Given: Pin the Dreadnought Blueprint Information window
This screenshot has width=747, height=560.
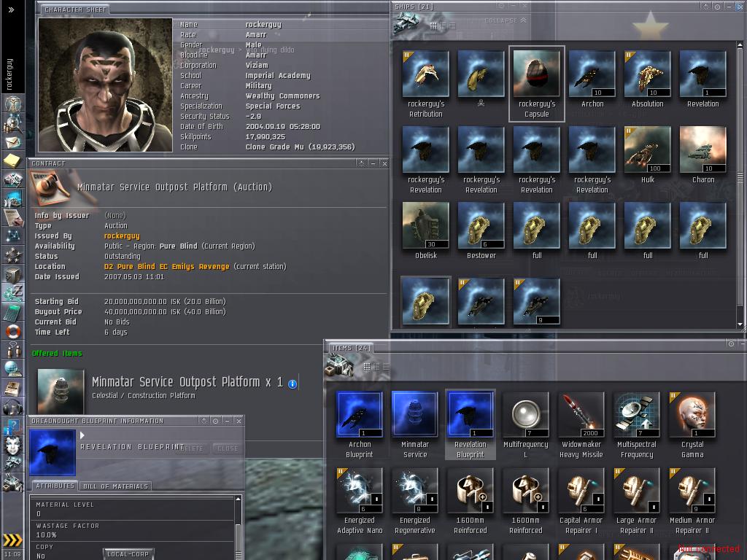Looking at the screenshot, I should click(204, 421).
